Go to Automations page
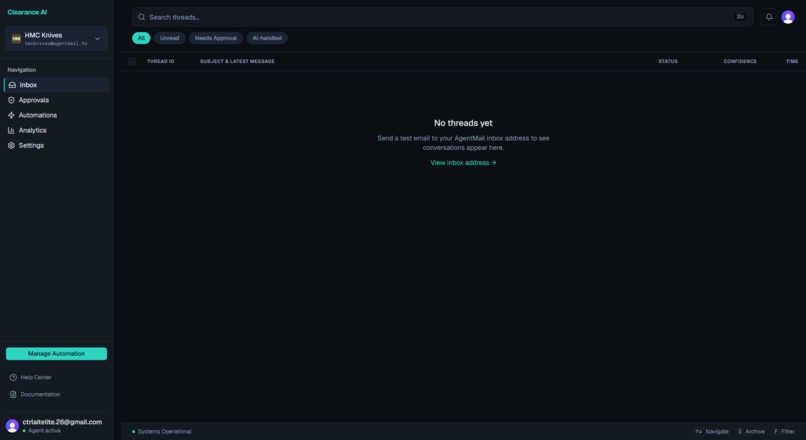806x440 pixels. (x=57, y=115)
